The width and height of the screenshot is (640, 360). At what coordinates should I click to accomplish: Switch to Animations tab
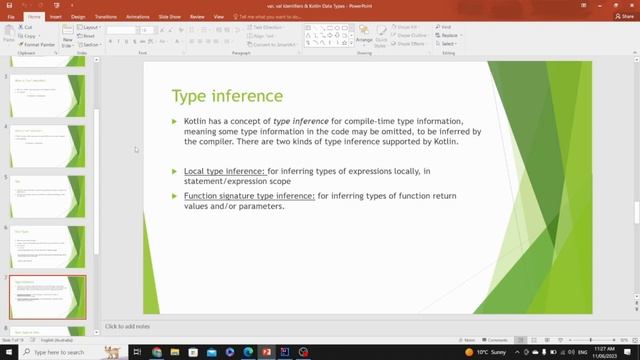pyautogui.click(x=138, y=17)
